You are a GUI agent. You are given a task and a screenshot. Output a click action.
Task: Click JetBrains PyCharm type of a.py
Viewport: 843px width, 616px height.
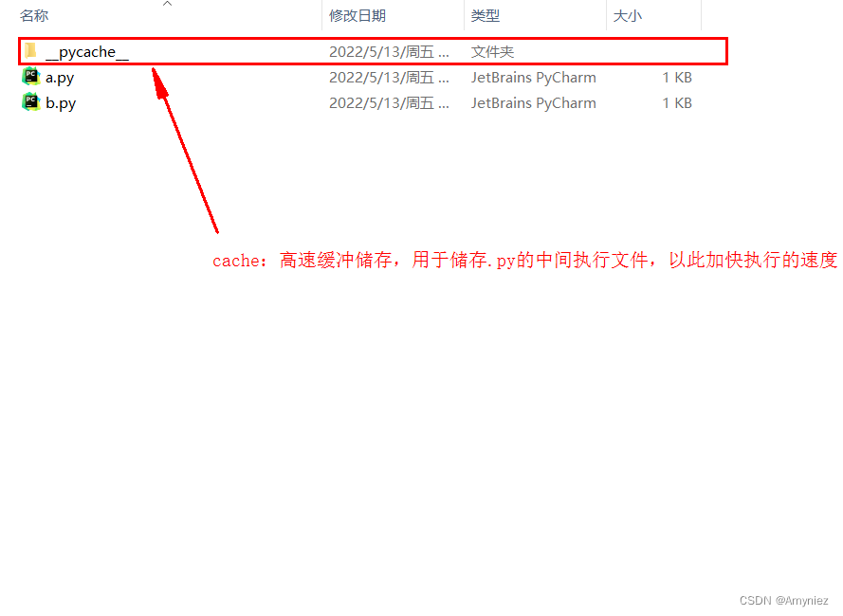click(x=533, y=78)
